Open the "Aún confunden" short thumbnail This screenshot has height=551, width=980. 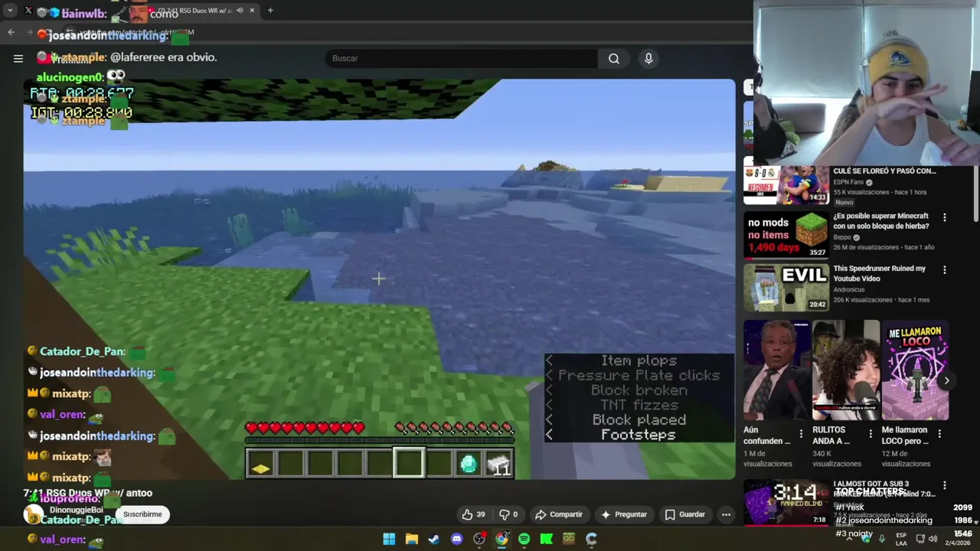click(x=776, y=370)
